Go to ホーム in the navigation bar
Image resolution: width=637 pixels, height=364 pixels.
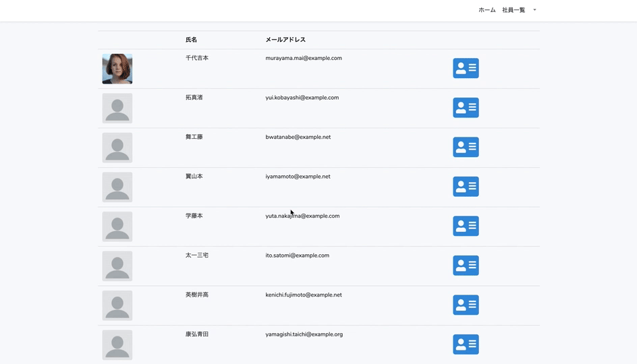tap(487, 10)
